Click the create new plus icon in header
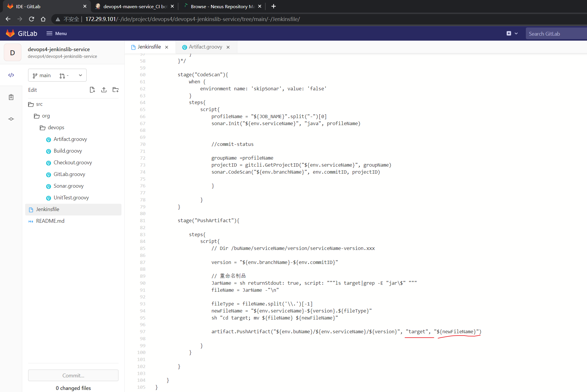This screenshot has height=392, width=587. point(509,33)
